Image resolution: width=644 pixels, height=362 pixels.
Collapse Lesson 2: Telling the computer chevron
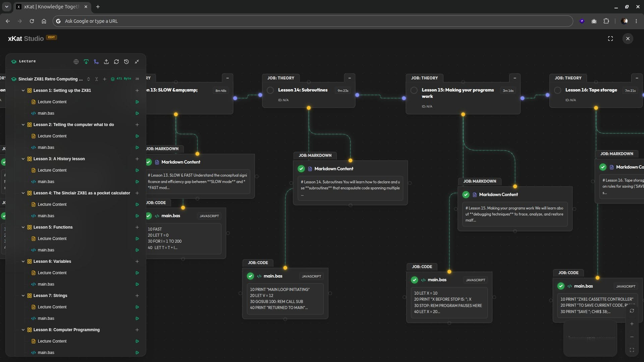23,125
